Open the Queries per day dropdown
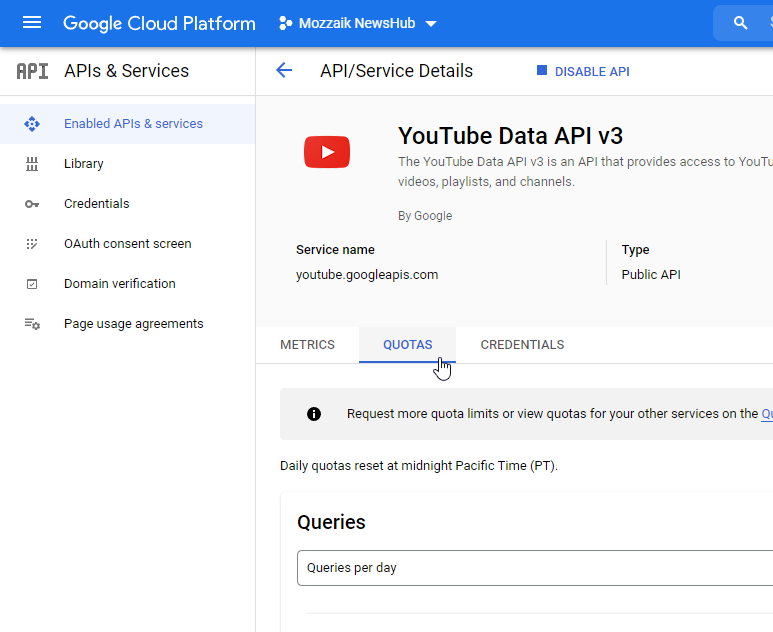This screenshot has width=773, height=632. [535, 568]
